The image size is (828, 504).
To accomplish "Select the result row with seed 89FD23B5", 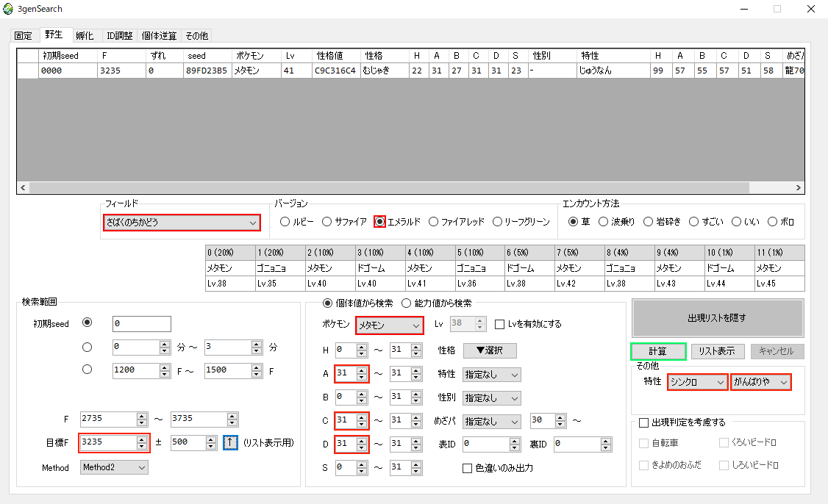I will pos(411,71).
